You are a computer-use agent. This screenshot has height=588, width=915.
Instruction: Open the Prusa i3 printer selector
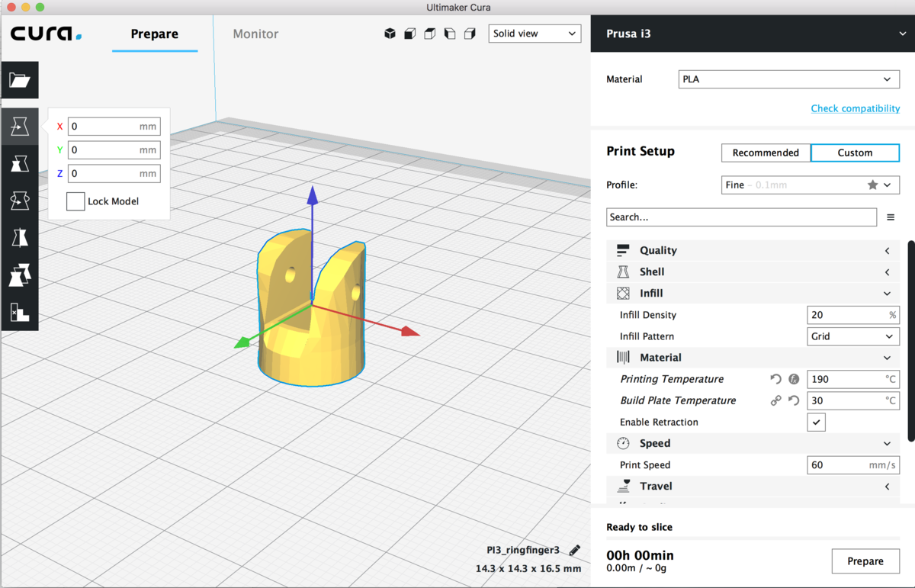click(x=753, y=34)
